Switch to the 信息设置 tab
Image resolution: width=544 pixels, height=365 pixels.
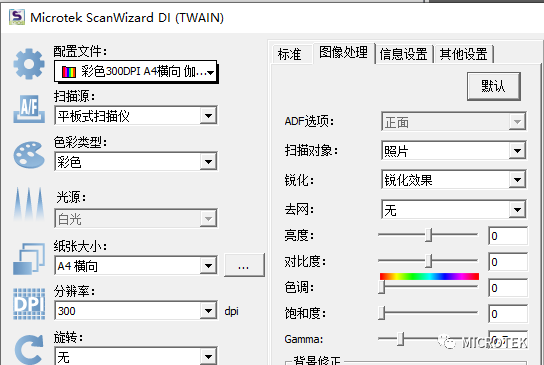click(x=403, y=54)
